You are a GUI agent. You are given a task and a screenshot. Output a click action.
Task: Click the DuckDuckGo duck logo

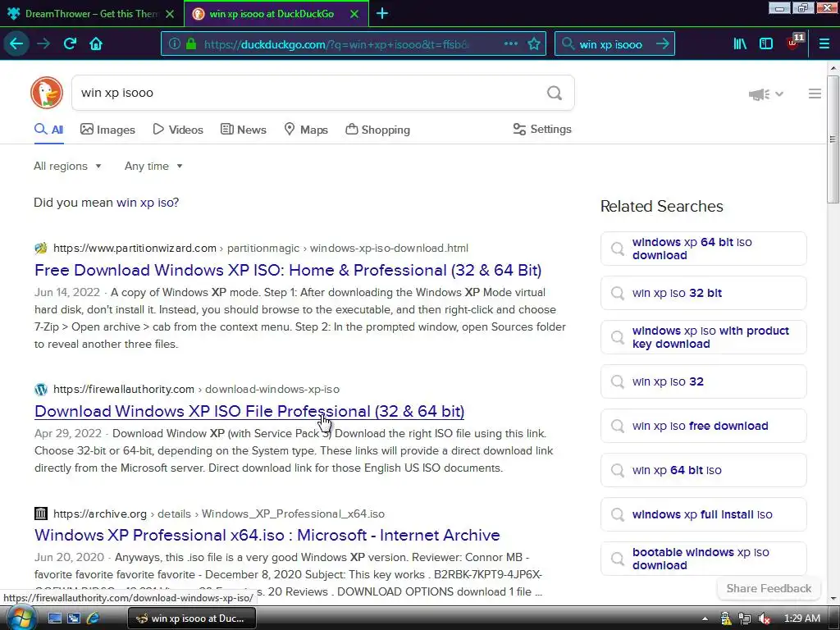click(x=47, y=93)
